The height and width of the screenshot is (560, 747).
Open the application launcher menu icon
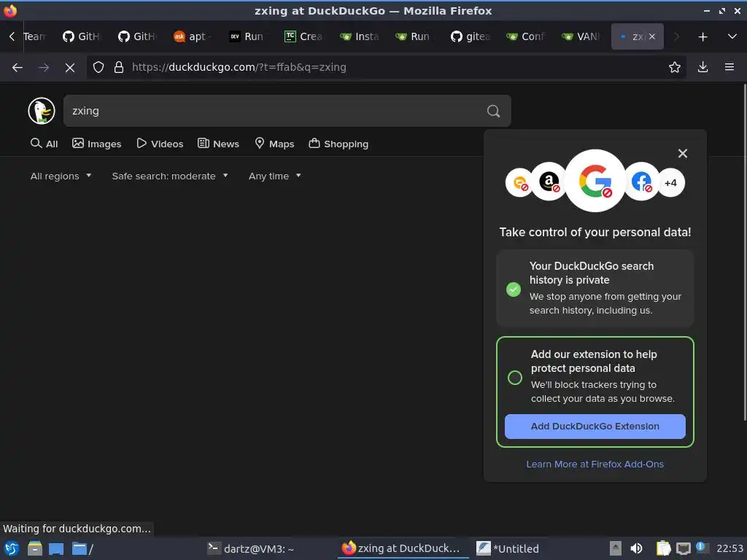[x=12, y=548]
